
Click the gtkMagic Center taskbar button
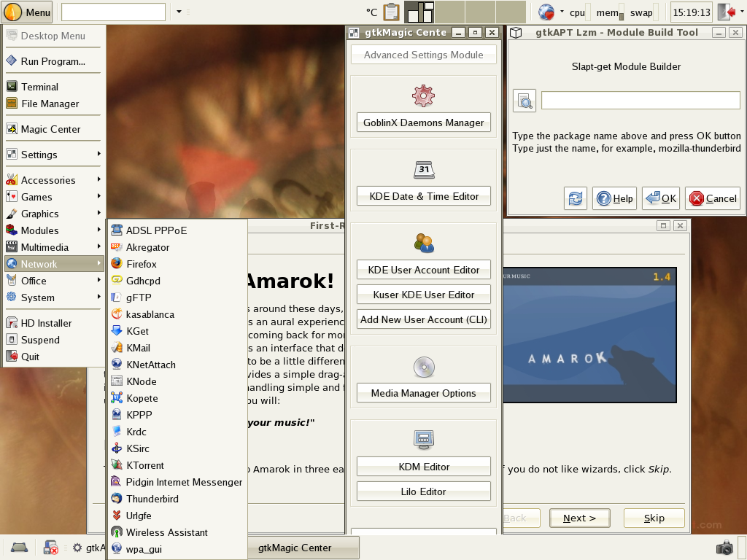coord(303,548)
